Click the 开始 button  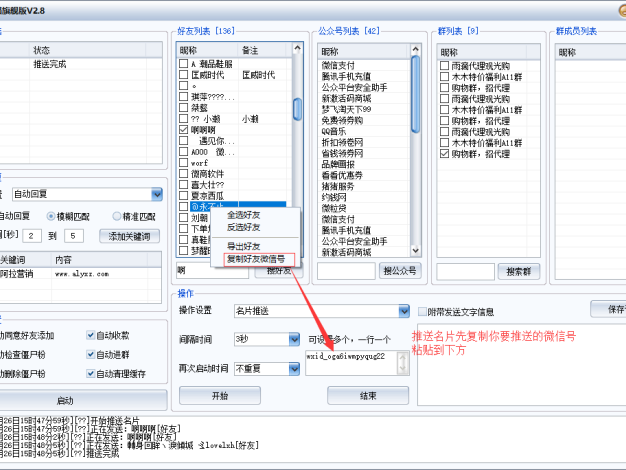point(219,395)
